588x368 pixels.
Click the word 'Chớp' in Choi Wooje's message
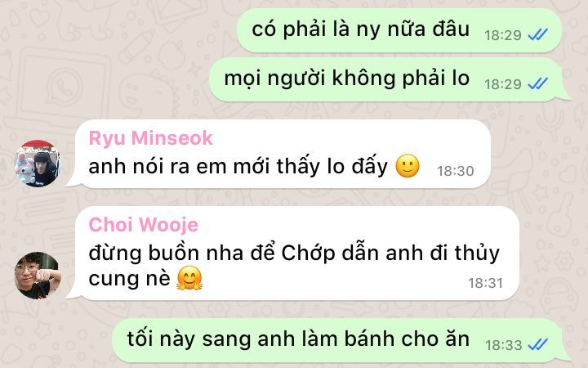[308, 254]
